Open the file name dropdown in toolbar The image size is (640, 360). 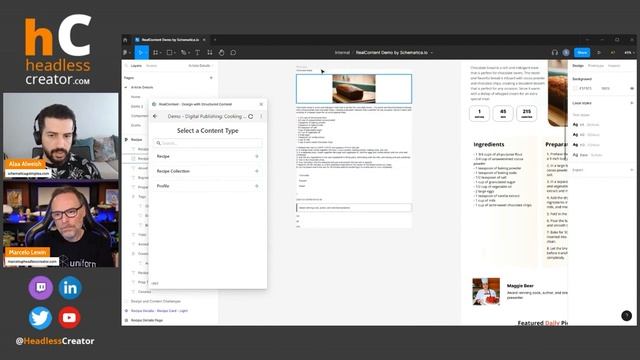[432, 53]
